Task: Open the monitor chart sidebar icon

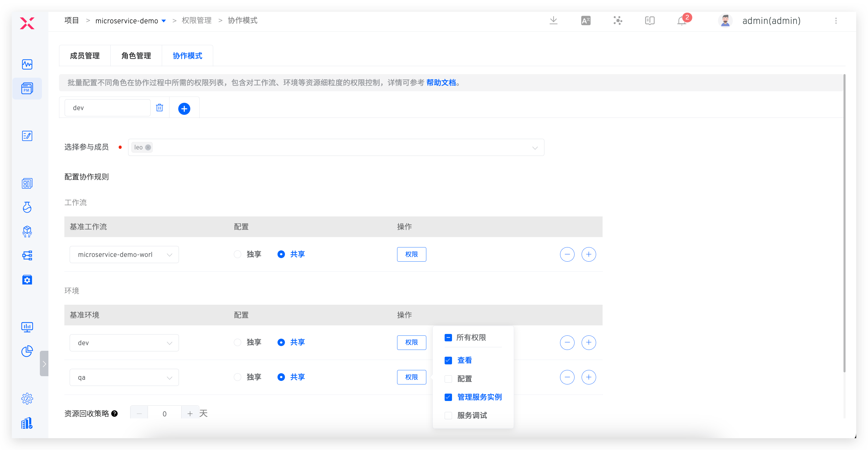Action: 27,327
